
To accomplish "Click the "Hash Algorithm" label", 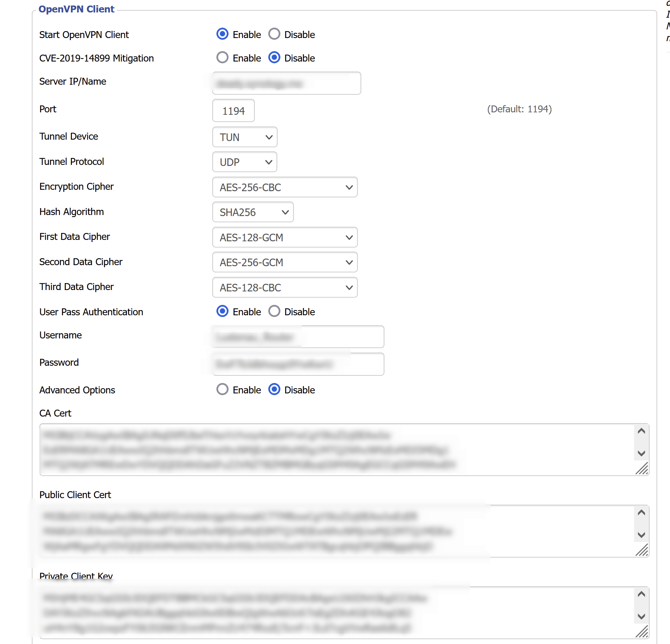I will [72, 212].
